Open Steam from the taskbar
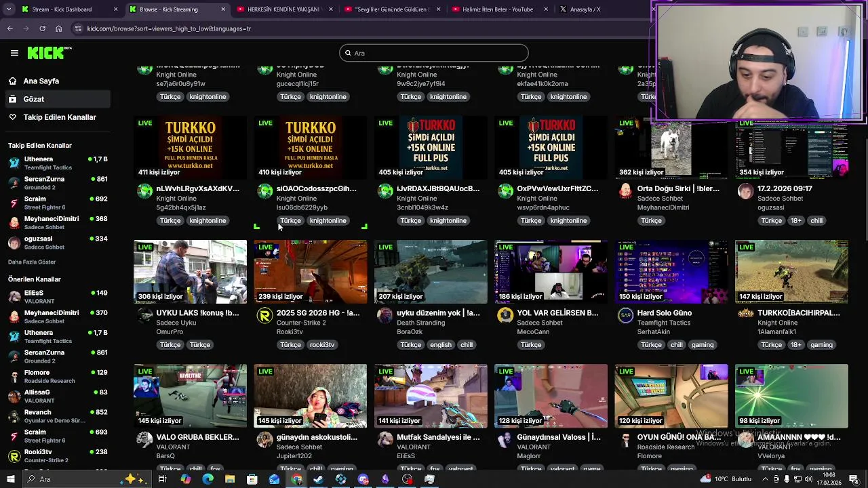The width and height of the screenshot is (868, 488). pos(318,479)
